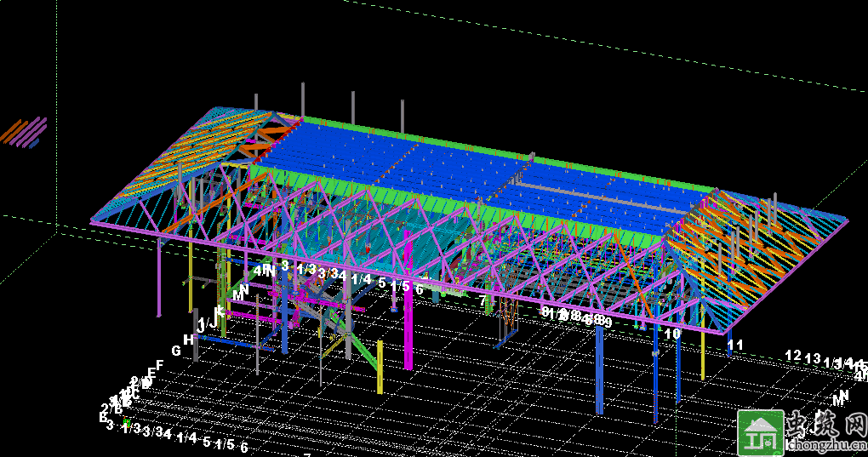Select the short yellow column near the green brace

380,366
